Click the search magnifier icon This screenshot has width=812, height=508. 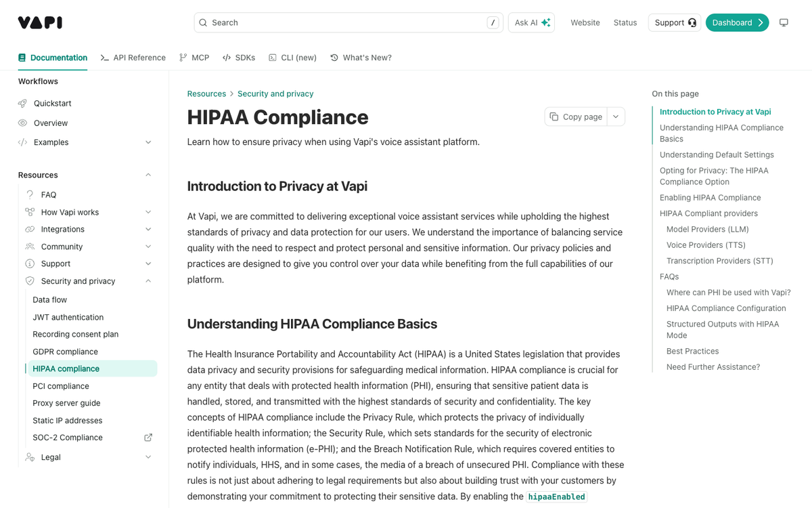[x=203, y=22]
